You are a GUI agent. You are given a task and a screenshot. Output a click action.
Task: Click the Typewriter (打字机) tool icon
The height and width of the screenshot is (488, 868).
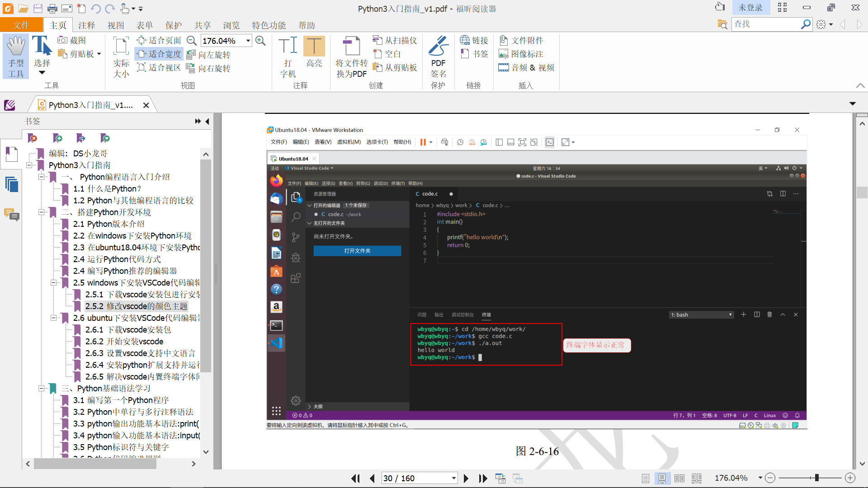pyautogui.click(x=288, y=46)
